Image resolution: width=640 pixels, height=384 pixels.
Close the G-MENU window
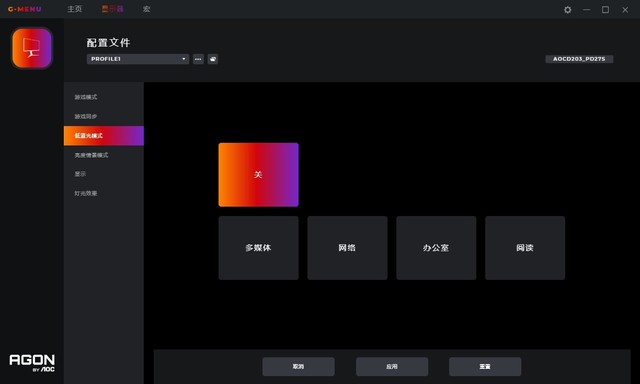[x=625, y=9]
